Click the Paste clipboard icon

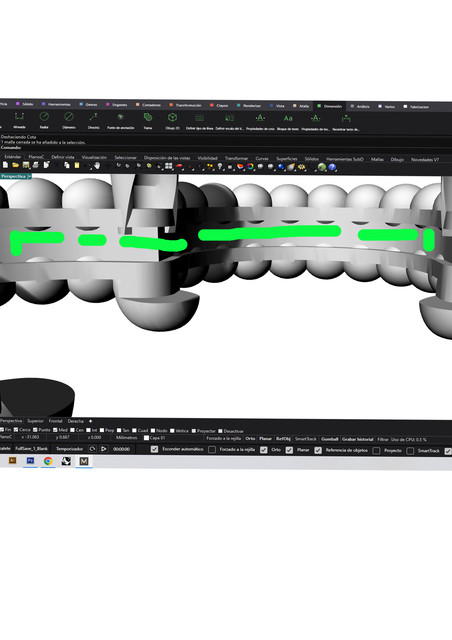(x=77, y=165)
